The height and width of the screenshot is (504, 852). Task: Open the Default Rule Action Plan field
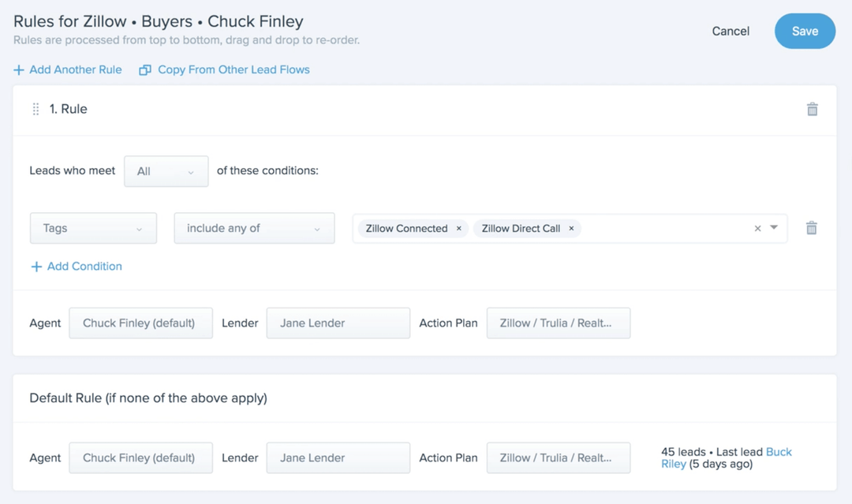[558, 457]
